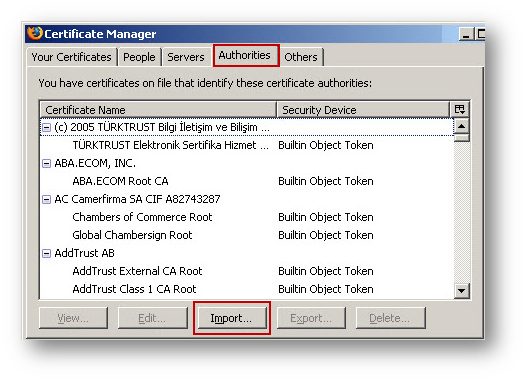Click the Edit... button

click(x=152, y=318)
